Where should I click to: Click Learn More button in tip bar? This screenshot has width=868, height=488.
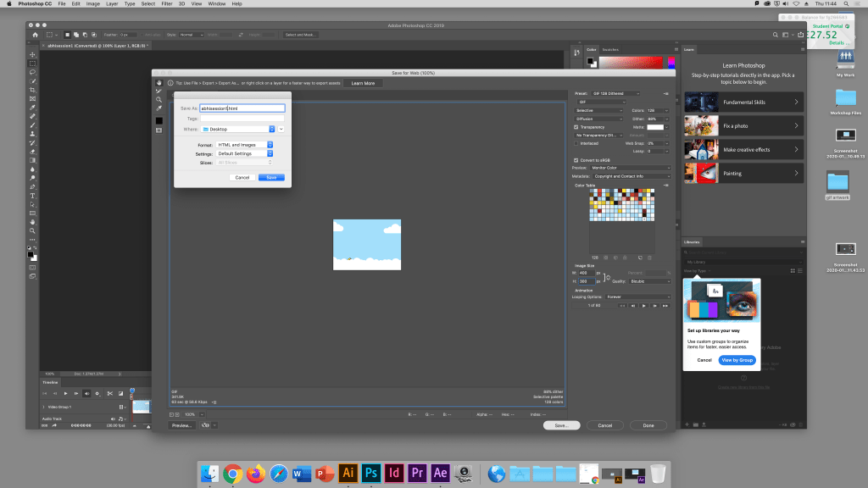tap(363, 84)
